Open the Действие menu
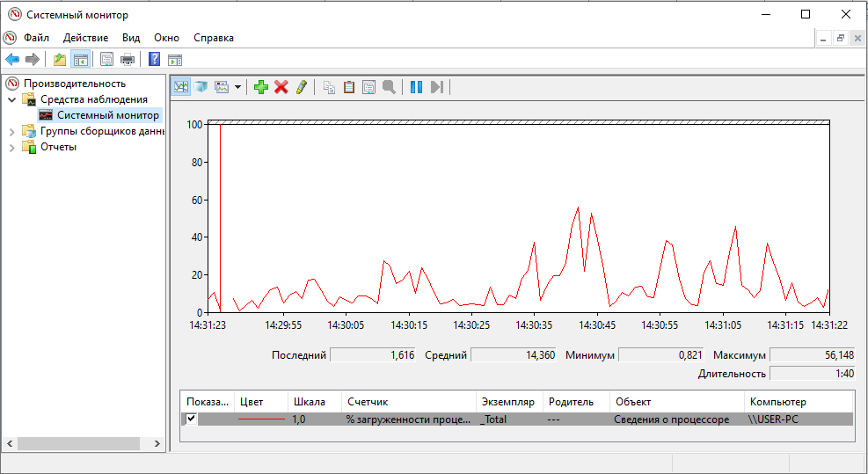Screen dimensions: 868x474 [x=85, y=38]
